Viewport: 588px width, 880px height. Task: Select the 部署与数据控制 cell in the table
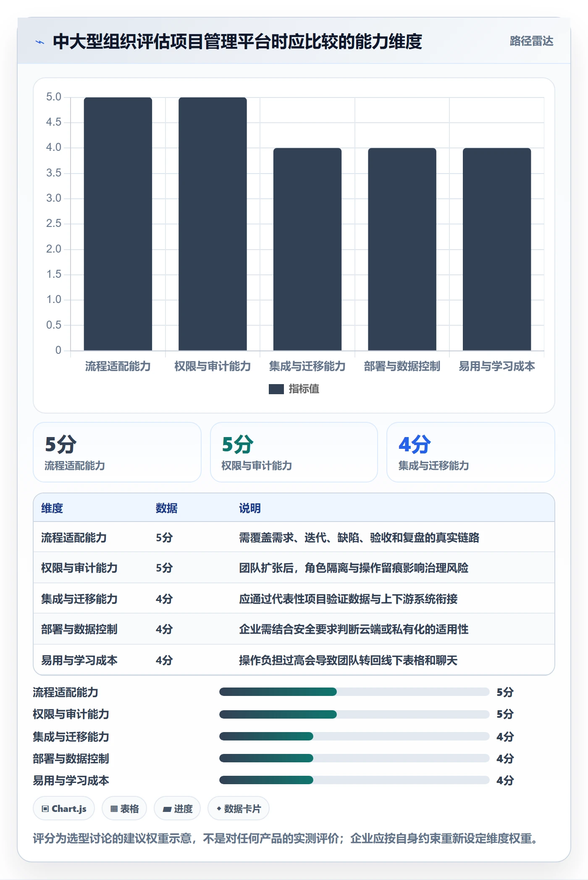click(x=79, y=629)
